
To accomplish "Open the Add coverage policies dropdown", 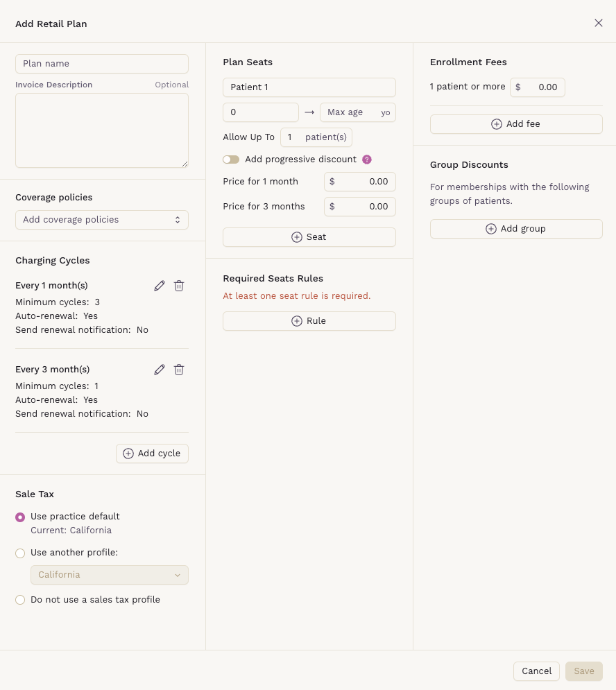I will [102, 220].
